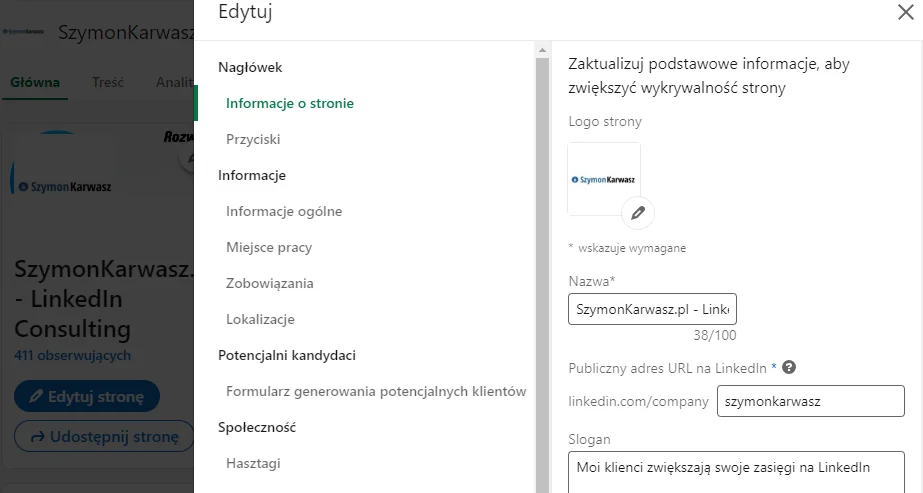Open 411 obserwujących link
Image resolution: width=923 pixels, height=493 pixels.
click(72, 355)
